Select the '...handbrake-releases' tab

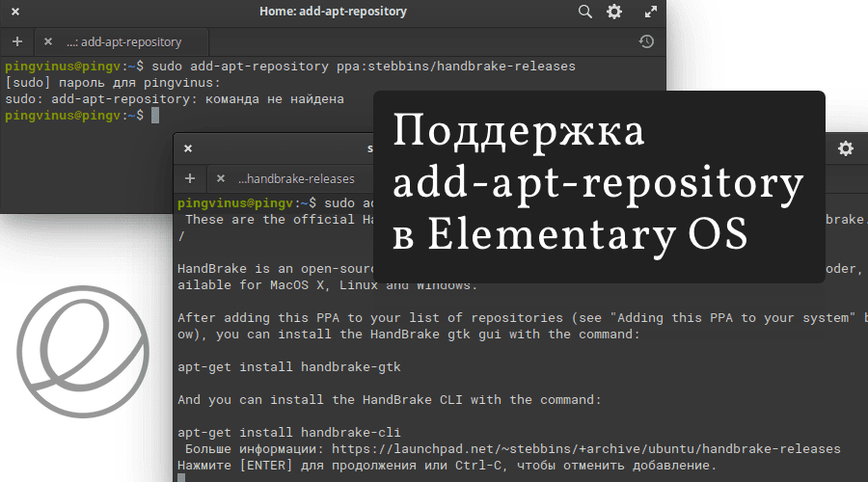(296, 178)
